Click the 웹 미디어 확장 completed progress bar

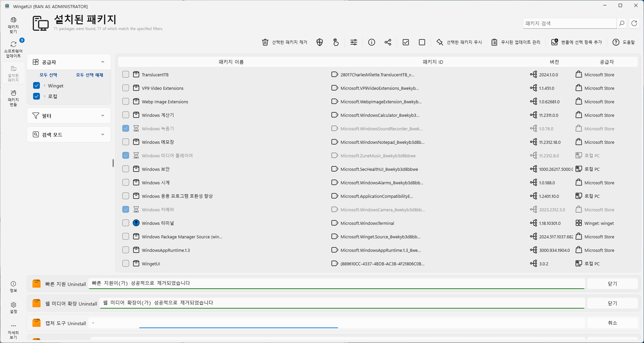tap(342, 308)
